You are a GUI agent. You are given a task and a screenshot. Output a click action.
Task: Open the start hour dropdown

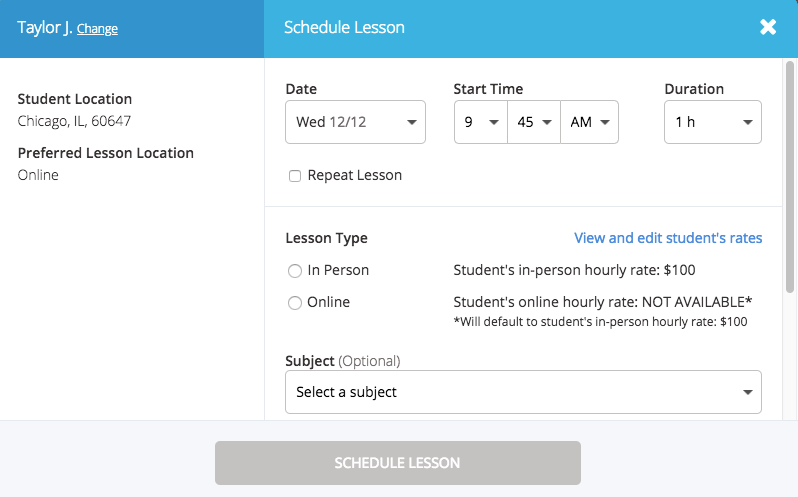(480, 122)
